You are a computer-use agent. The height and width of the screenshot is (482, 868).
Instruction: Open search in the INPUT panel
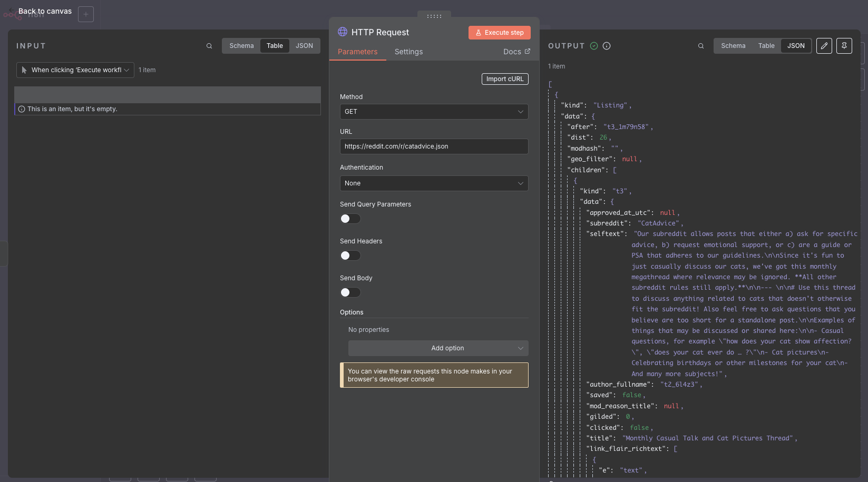click(209, 46)
